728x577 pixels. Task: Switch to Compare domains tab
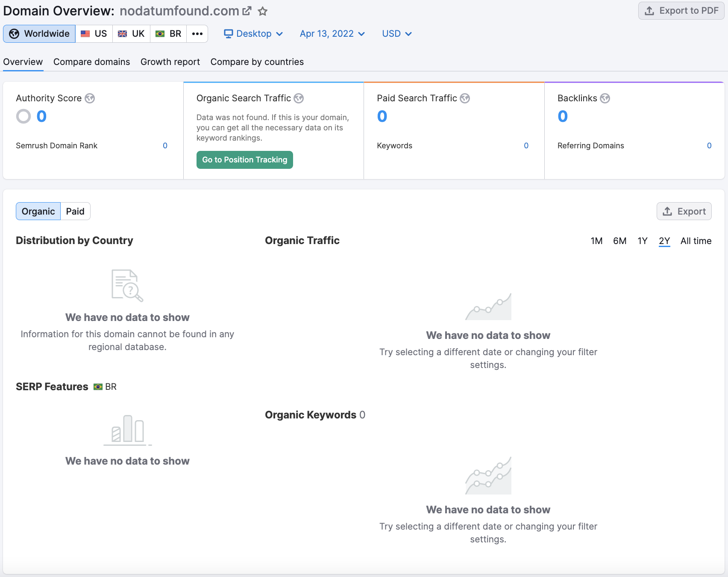(91, 62)
